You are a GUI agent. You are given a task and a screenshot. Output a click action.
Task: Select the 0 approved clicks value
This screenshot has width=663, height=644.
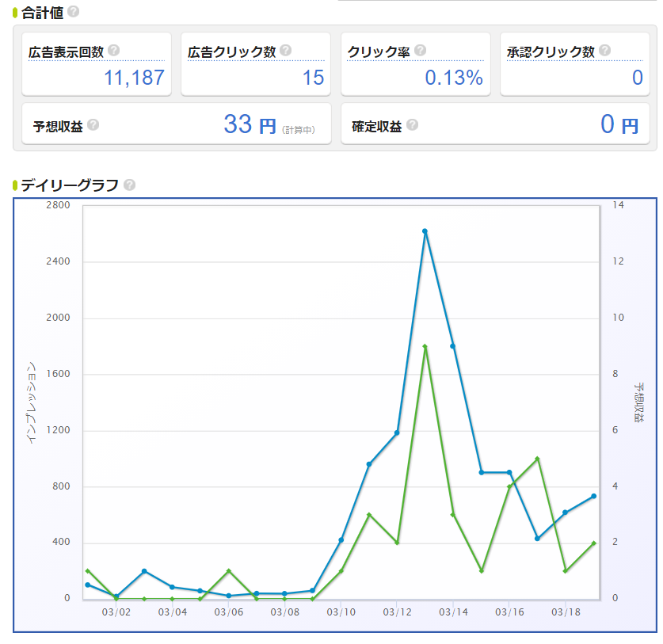[x=637, y=78]
